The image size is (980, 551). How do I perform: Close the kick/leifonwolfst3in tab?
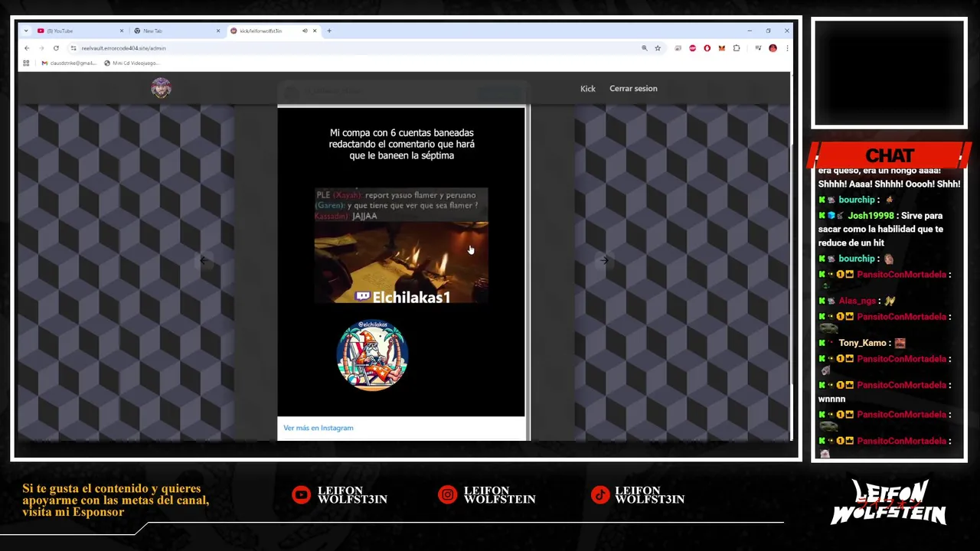[316, 31]
